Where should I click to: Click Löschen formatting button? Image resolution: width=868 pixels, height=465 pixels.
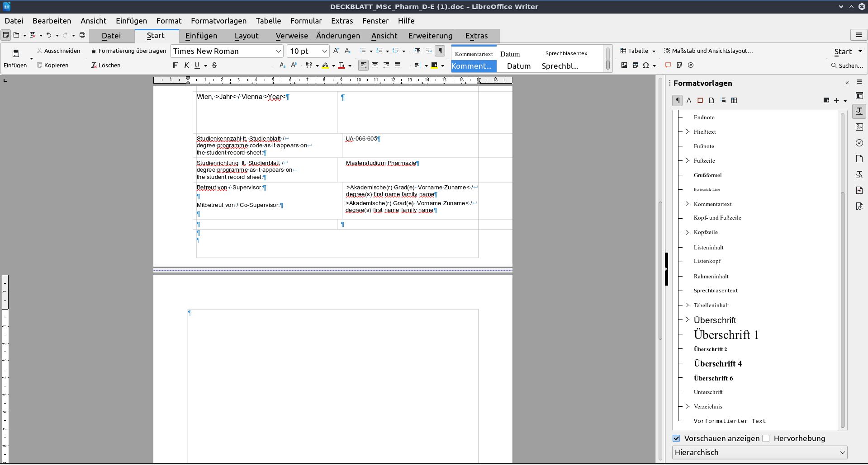tap(106, 66)
